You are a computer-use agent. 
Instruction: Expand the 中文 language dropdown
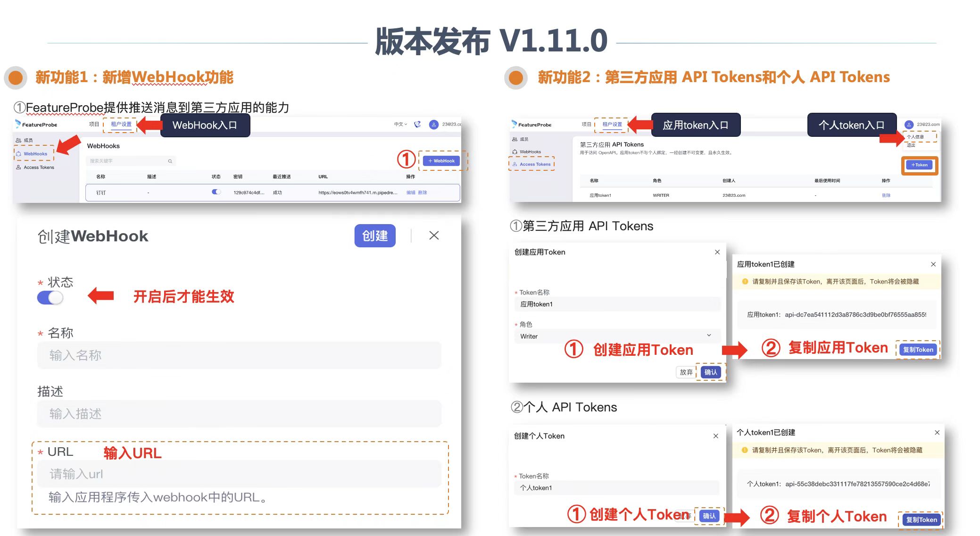click(400, 124)
